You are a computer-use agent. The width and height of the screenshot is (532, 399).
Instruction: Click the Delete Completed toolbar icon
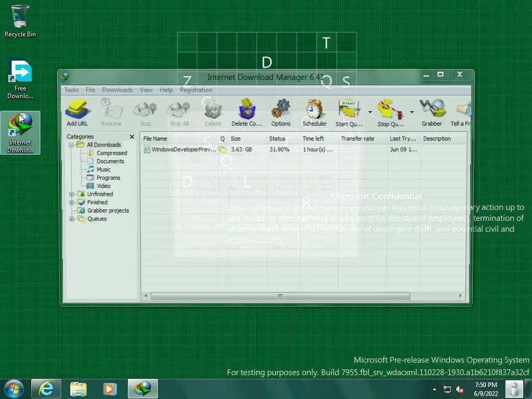(x=247, y=113)
